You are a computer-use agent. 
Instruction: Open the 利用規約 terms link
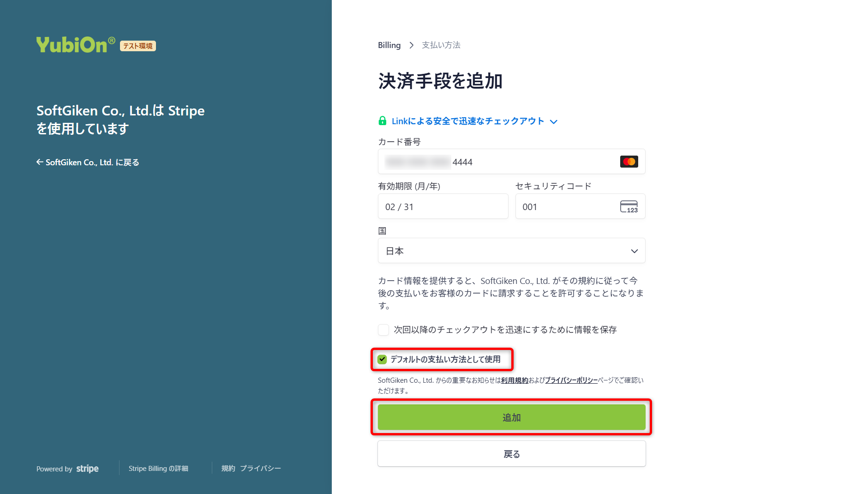pyautogui.click(x=515, y=380)
